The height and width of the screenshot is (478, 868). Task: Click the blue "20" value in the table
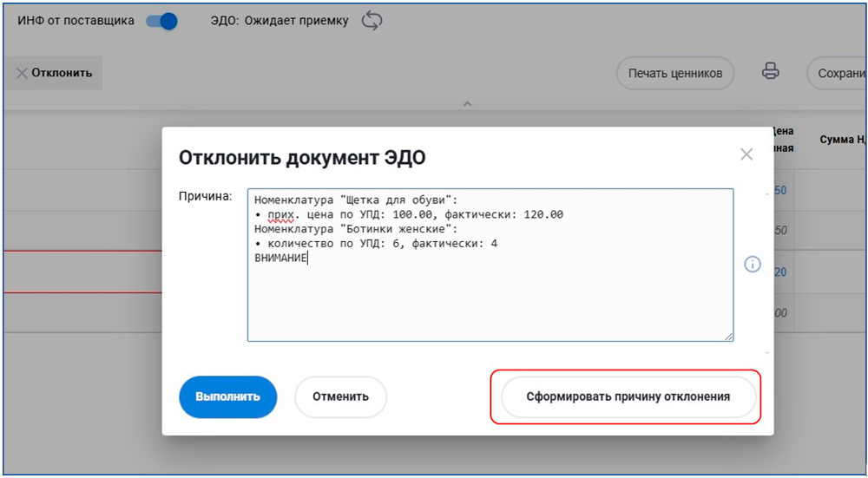pyautogui.click(x=779, y=272)
